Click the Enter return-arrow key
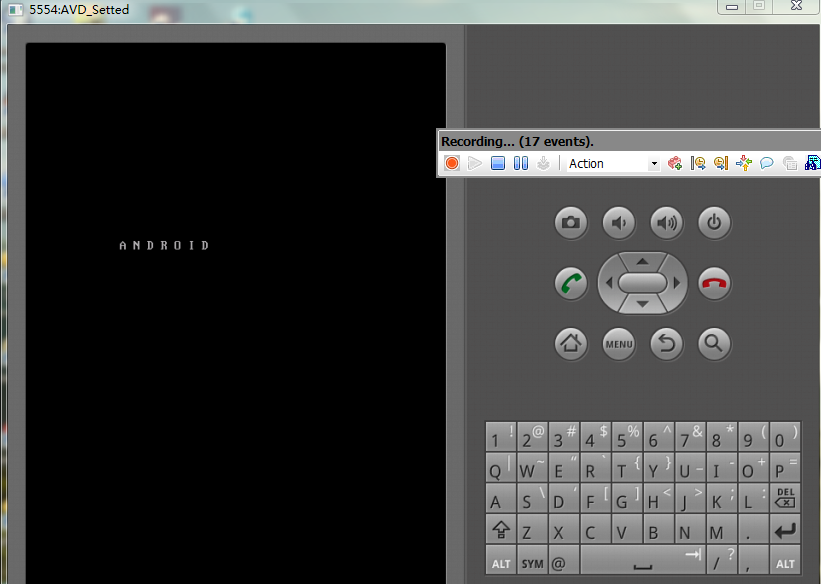 click(785, 530)
